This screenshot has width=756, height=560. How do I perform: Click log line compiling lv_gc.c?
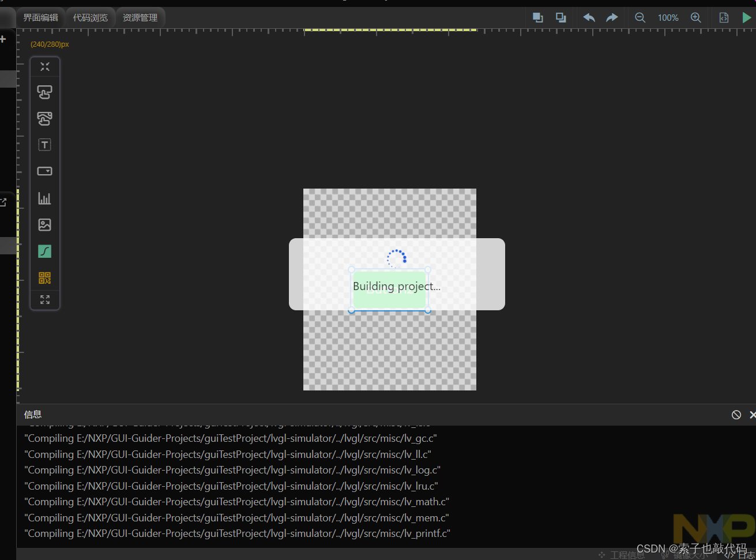click(231, 438)
